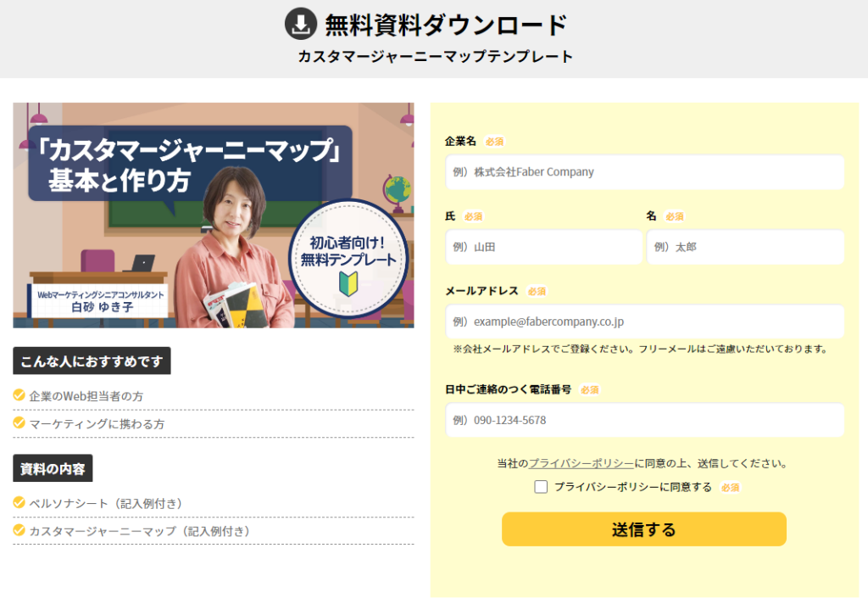
Task: Click the globe icon in the banner image
Action: tap(396, 190)
